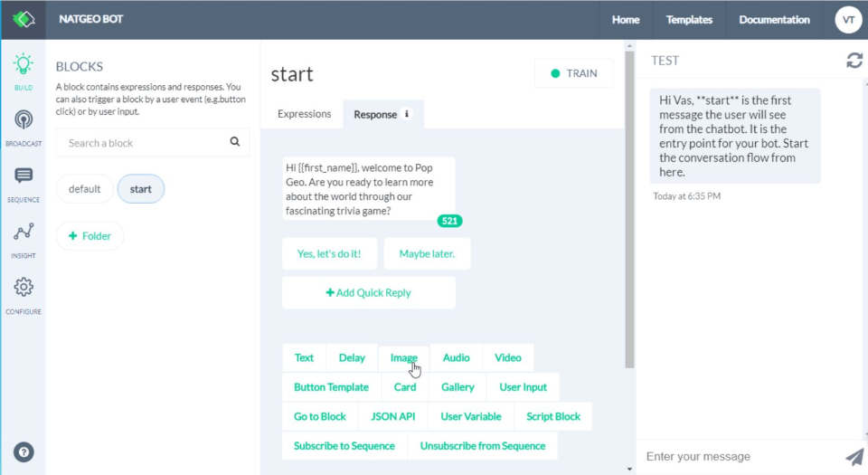Add a Gallery response element

[x=458, y=387]
